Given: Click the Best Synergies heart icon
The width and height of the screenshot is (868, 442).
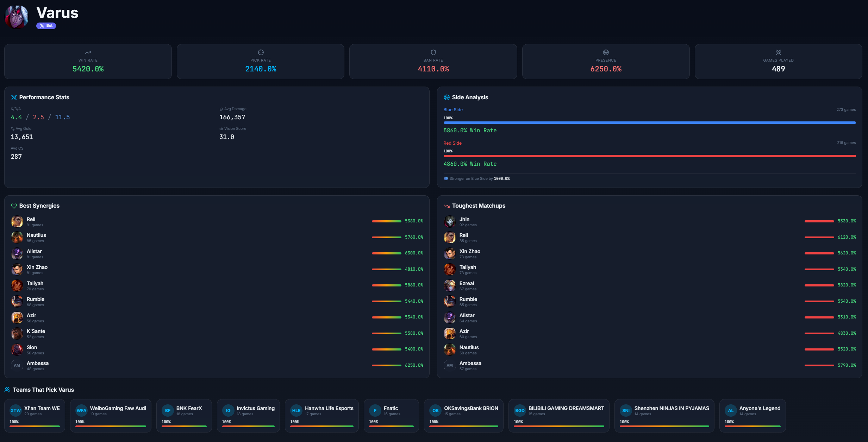Looking at the screenshot, I should (14, 206).
